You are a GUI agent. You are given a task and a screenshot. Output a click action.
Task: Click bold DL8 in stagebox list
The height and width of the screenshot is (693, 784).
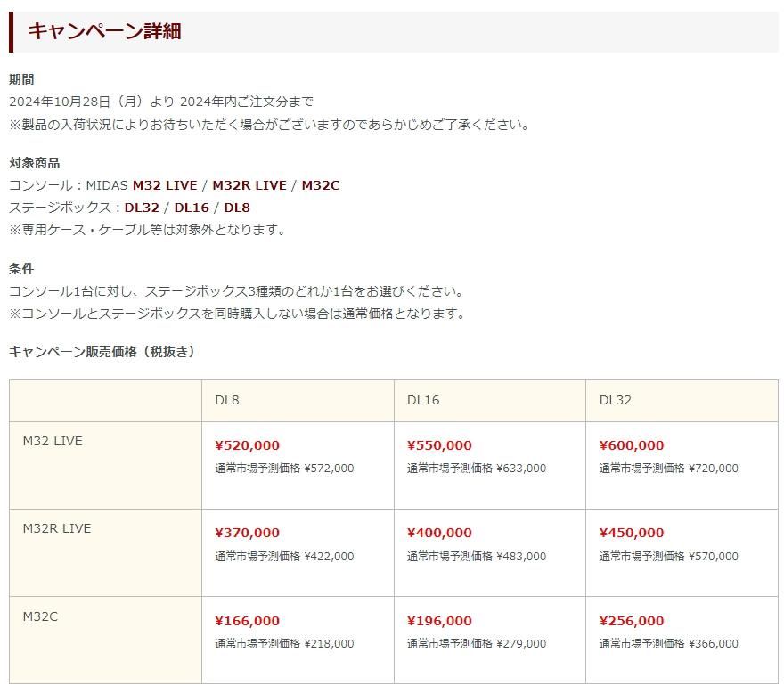tap(237, 208)
